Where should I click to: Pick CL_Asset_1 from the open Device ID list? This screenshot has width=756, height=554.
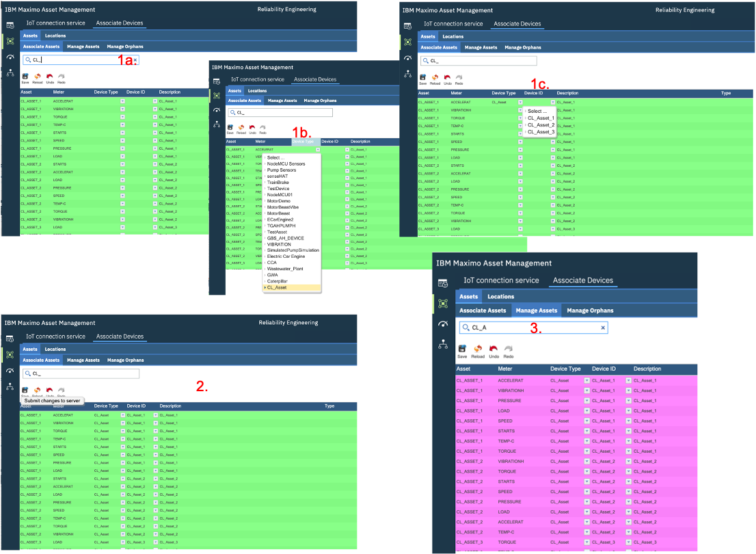[540, 118]
